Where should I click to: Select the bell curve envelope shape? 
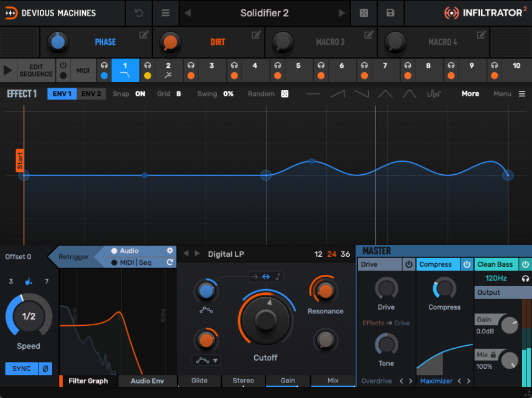(x=410, y=94)
